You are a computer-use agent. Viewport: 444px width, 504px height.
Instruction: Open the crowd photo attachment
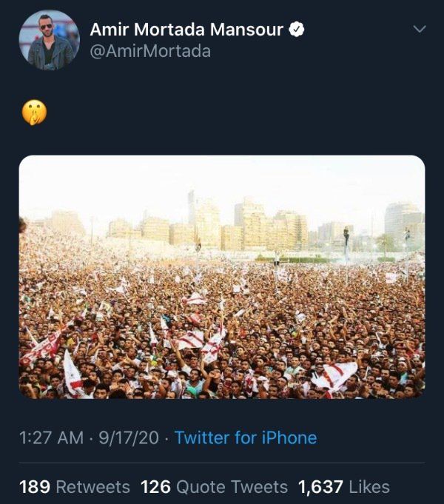point(222,277)
